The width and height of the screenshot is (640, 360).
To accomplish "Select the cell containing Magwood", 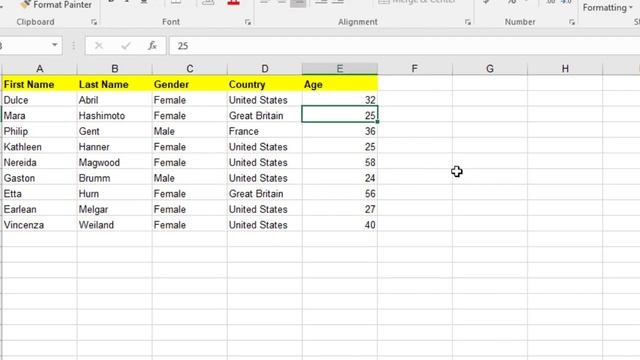I will 115,162.
